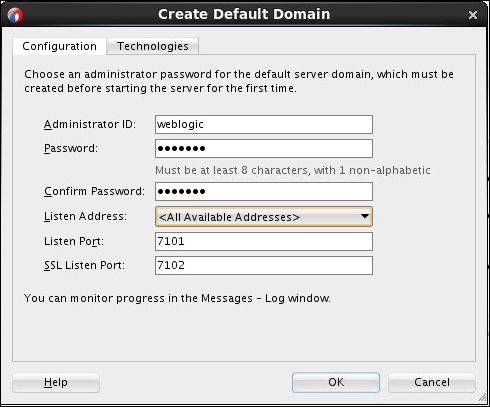This screenshot has height=407, width=490.
Task: Click the 'Listen Address:' label
Action: (85, 216)
